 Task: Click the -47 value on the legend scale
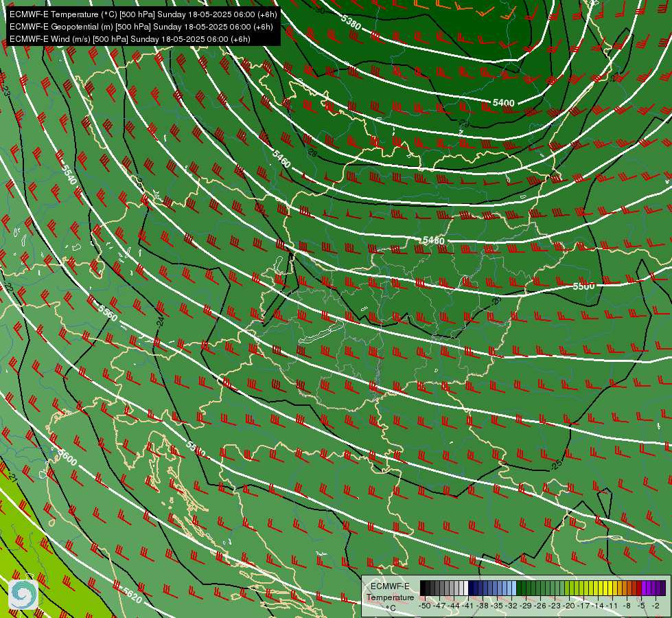[x=440, y=606]
